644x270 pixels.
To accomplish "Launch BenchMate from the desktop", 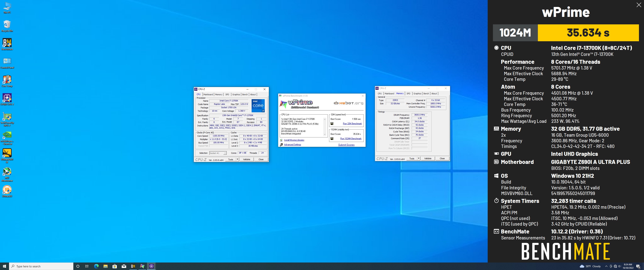I will (x=7, y=44).
